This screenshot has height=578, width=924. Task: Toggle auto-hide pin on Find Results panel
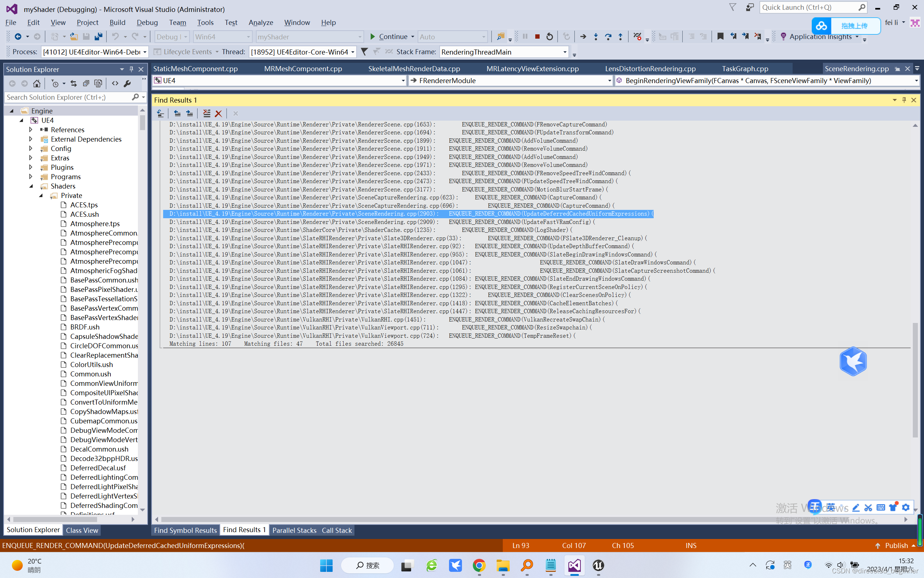904,100
